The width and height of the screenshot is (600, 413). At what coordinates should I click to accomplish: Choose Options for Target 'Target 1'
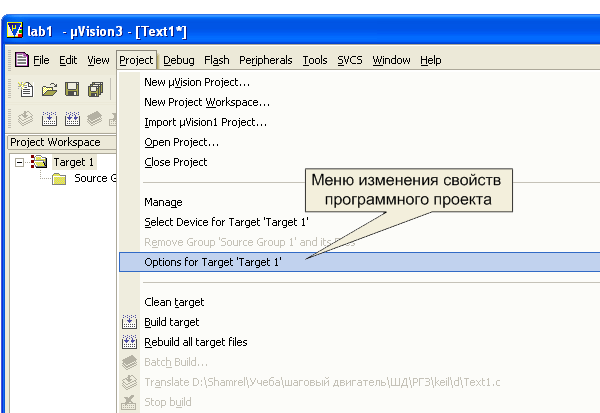(x=360, y=262)
